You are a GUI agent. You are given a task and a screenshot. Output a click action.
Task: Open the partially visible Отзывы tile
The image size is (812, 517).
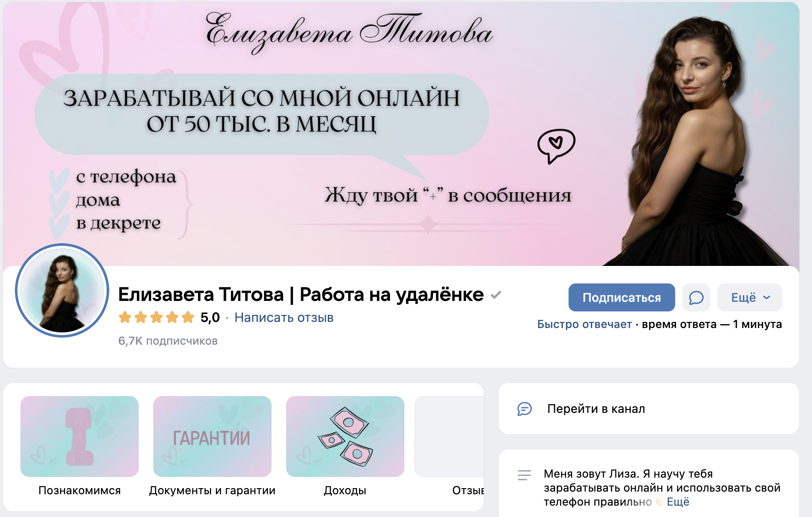click(449, 447)
